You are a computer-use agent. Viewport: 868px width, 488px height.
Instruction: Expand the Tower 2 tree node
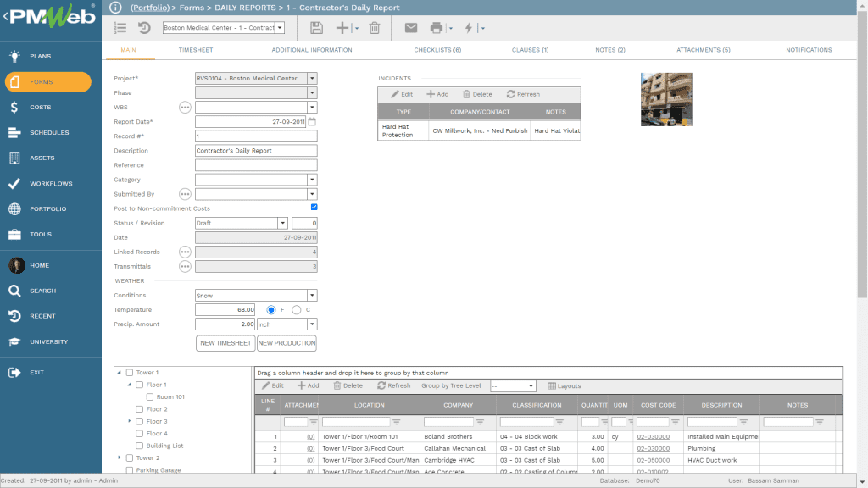120,457
